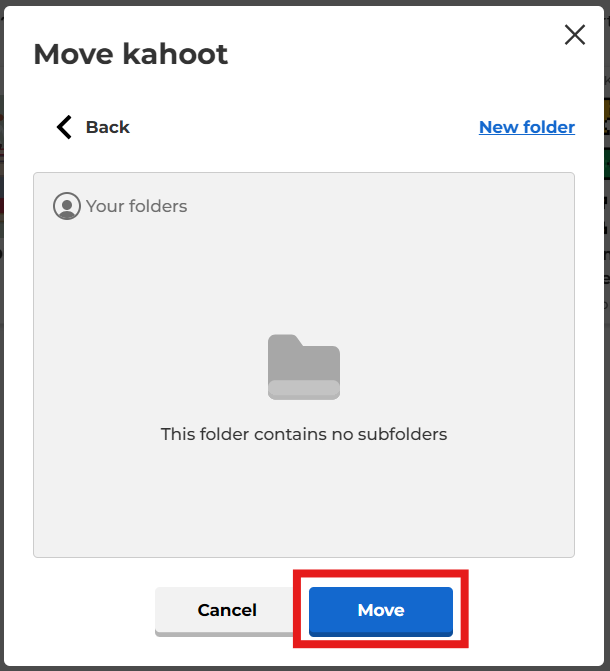Image resolution: width=610 pixels, height=671 pixels.
Task: Click the user profile icon beside Your folders
Action: tap(67, 206)
